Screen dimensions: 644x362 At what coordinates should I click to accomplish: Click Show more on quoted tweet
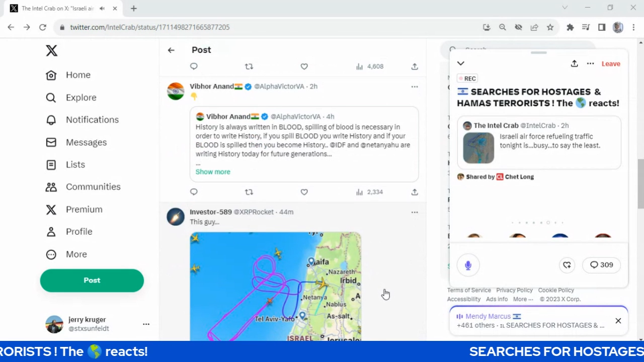pyautogui.click(x=213, y=172)
